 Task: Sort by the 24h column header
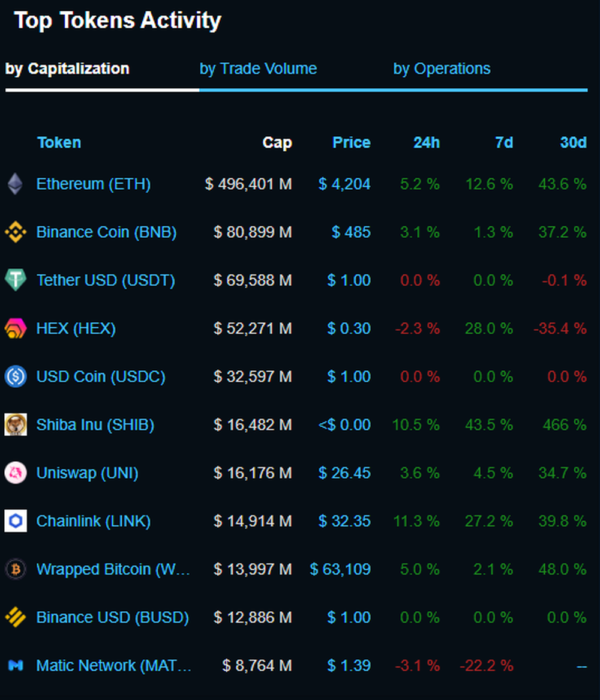427,142
